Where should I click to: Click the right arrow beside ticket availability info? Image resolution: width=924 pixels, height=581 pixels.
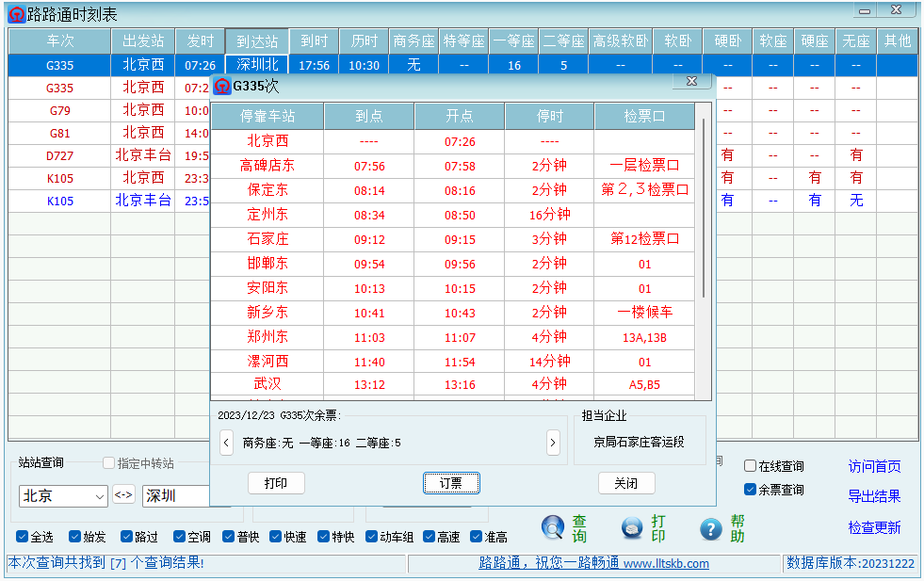[x=553, y=442]
